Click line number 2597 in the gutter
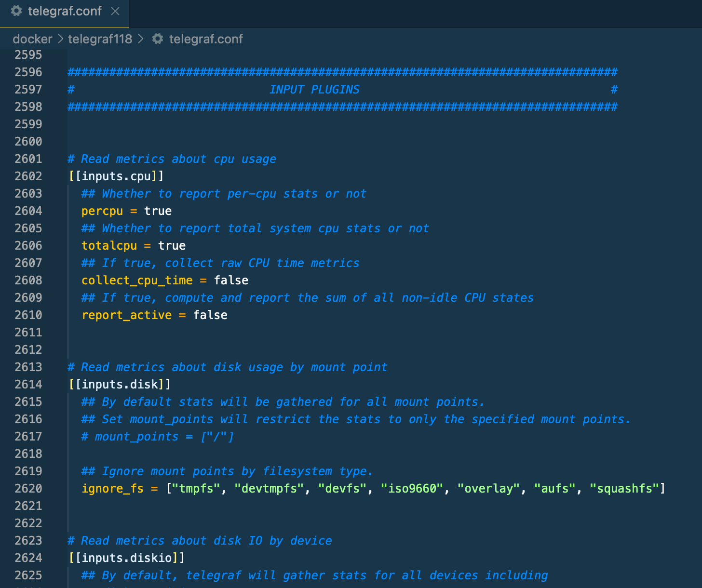Viewport: 702px width, 588px height. click(x=28, y=90)
